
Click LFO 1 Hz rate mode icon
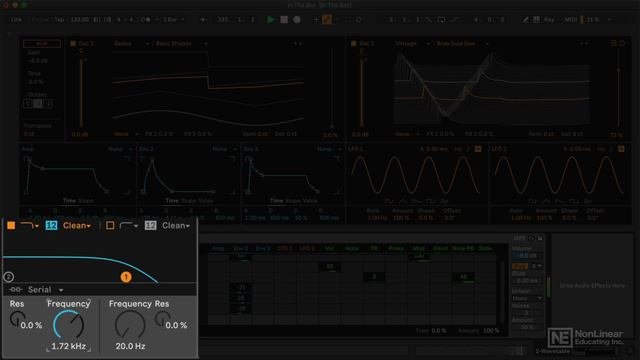click(x=458, y=149)
